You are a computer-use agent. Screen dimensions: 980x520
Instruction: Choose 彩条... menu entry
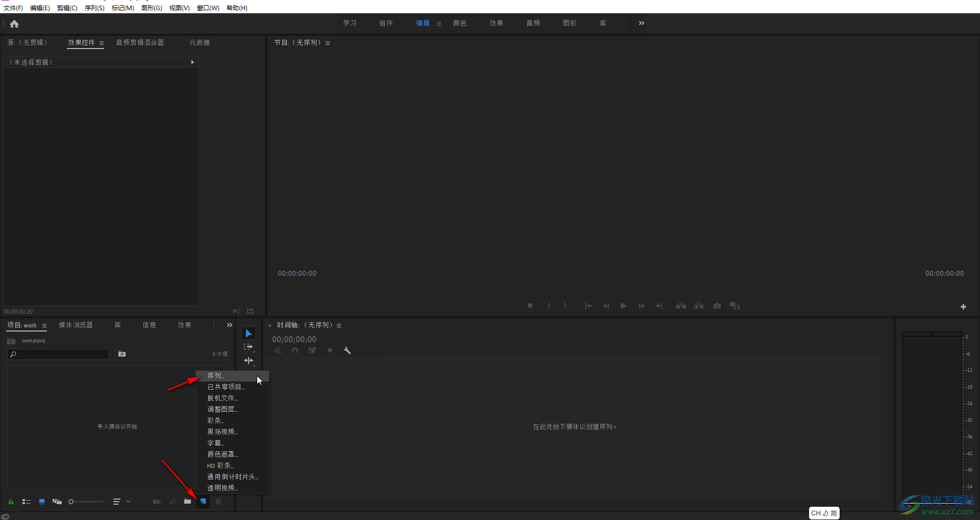[x=233, y=420]
